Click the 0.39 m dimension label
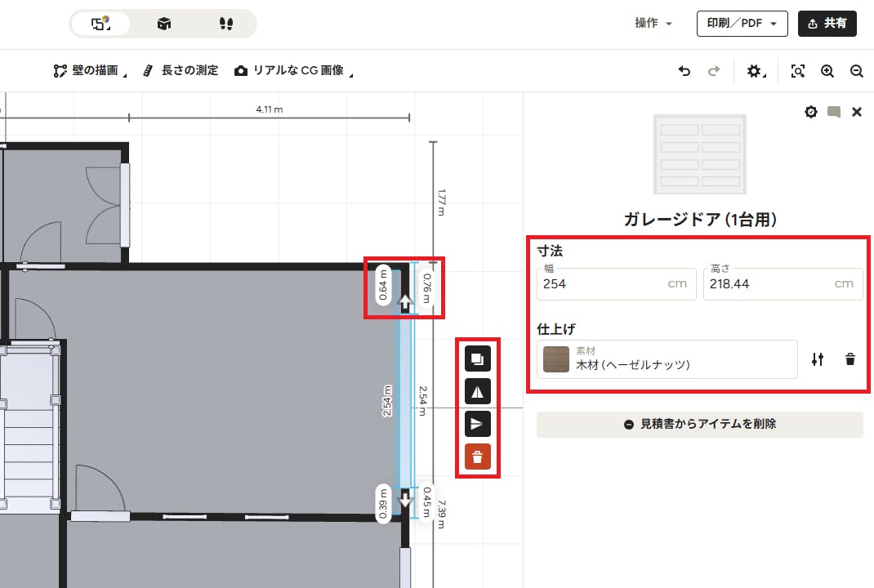Screen dimensions: 874x588 click(383, 503)
